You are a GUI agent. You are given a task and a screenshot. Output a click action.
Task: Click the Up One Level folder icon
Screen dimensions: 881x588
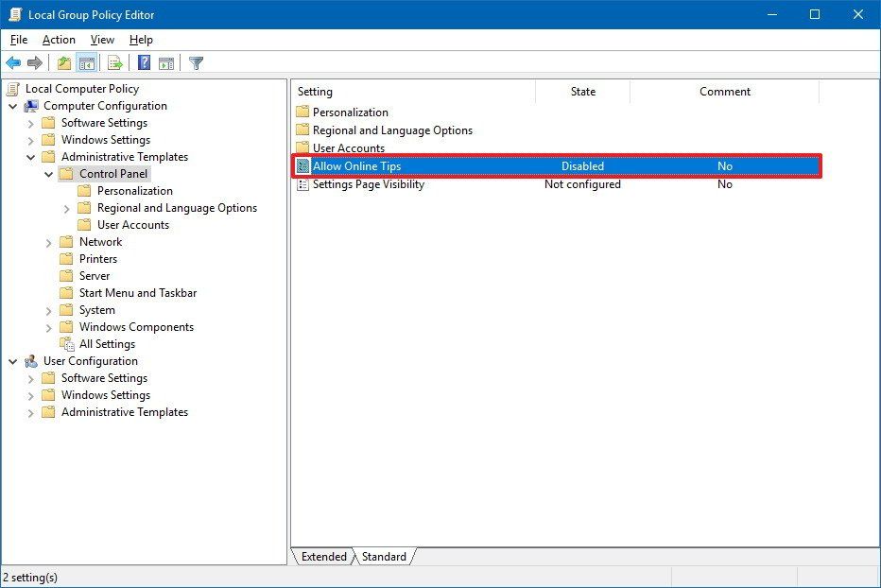[63, 62]
